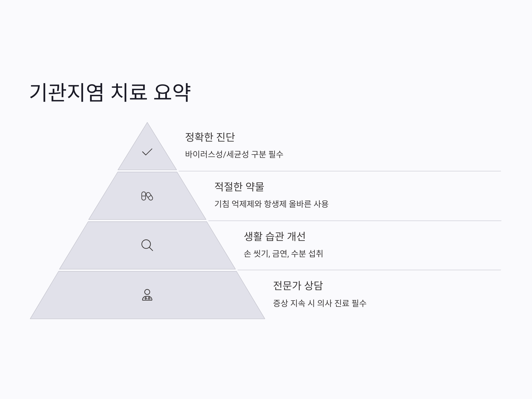532x399 pixels.
Task: Select the second pyramid tier shape
Action: [147, 196]
